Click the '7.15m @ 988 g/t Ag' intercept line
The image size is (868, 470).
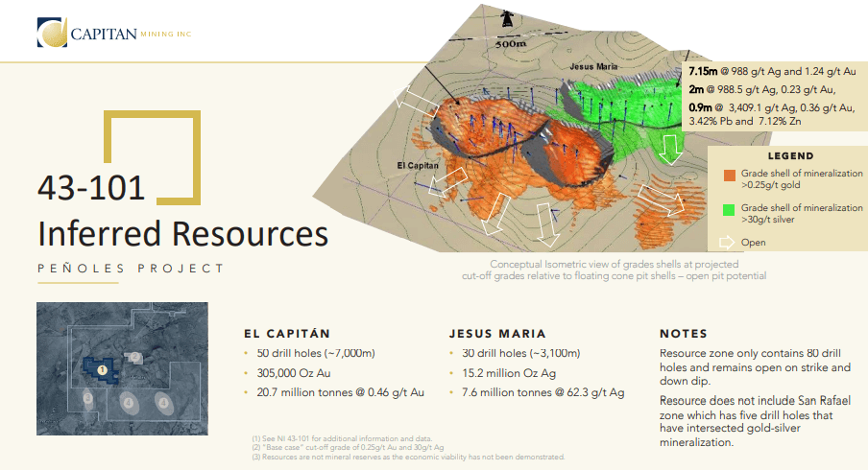click(x=772, y=71)
